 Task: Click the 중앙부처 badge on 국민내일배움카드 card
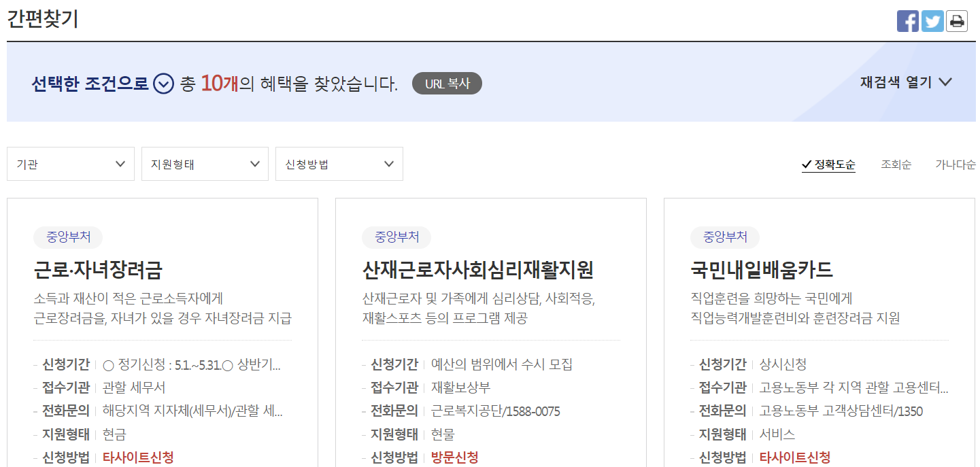pos(725,237)
